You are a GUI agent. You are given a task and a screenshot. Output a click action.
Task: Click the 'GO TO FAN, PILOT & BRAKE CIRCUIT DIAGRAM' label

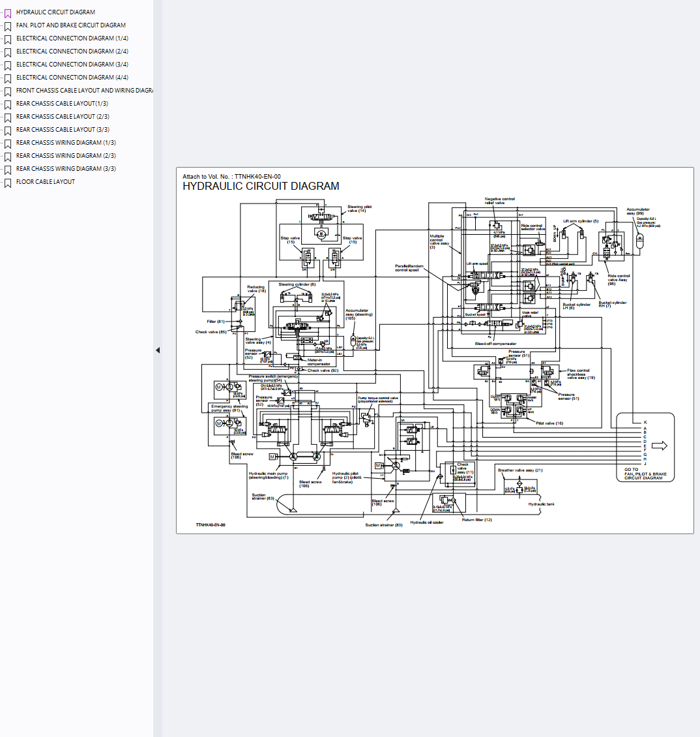click(x=645, y=474)
